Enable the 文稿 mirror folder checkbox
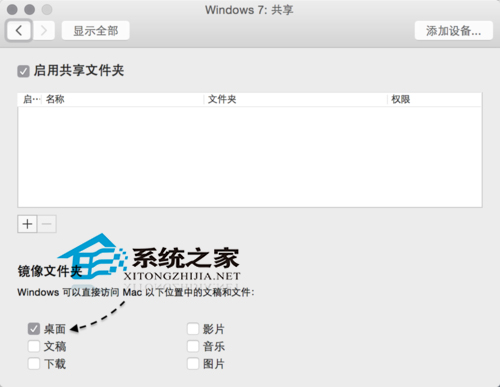Screen dimensions: 500x387 34,346
